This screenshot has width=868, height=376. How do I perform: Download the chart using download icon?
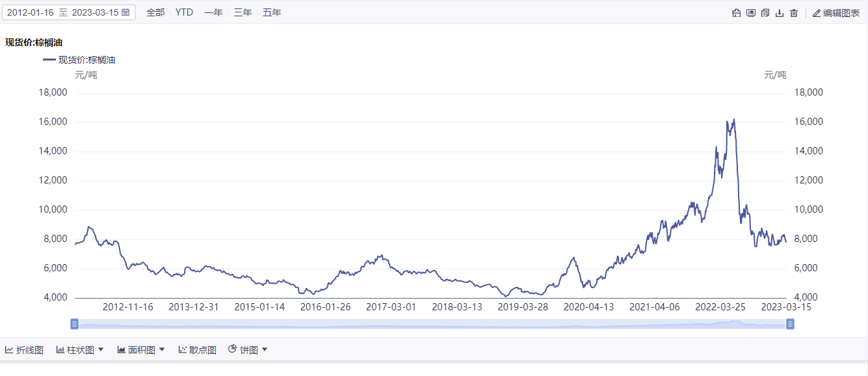click(780, 12)
